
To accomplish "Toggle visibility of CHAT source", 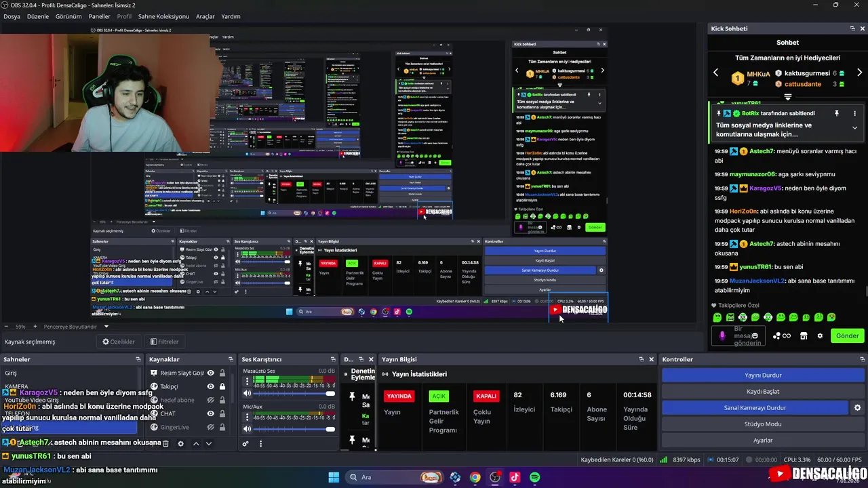I will click(210, 413).
